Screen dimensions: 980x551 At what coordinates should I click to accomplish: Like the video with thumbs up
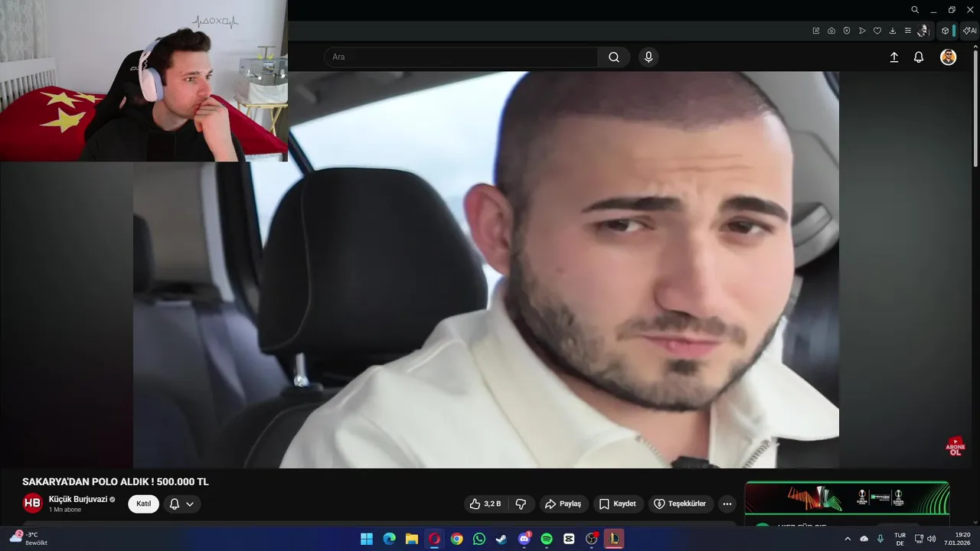click(x=485, y=504)
